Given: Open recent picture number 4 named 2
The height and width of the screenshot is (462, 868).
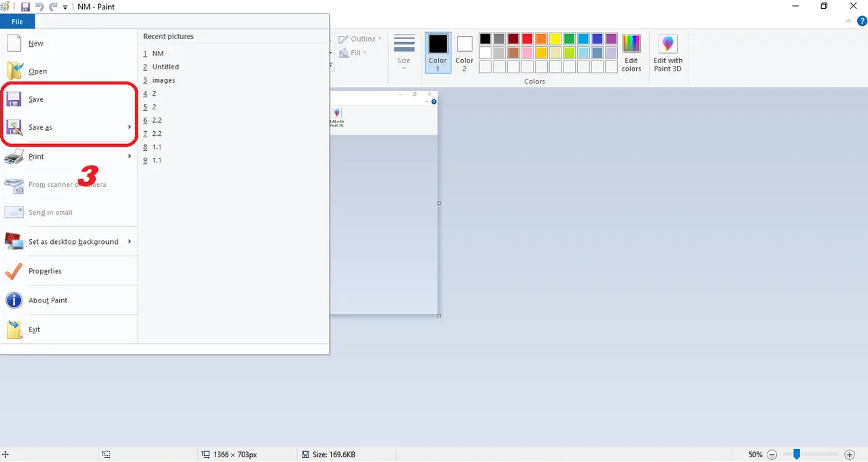Looking at the screenshot, I should (233, 94).
